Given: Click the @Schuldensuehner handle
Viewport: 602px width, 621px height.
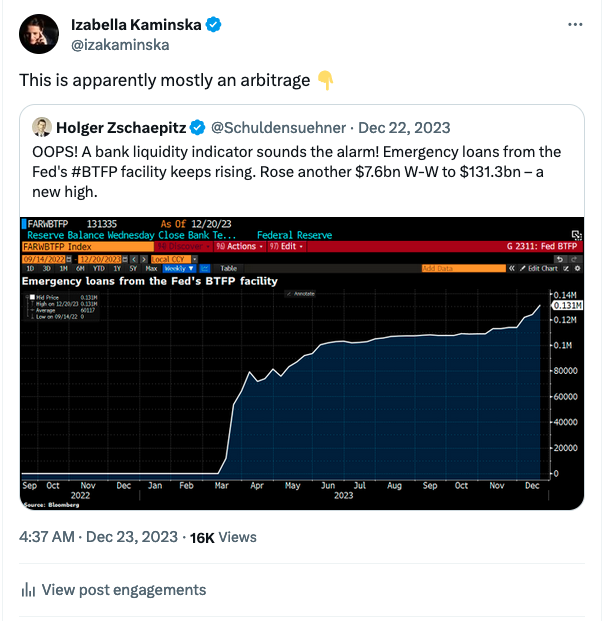Looking at the screenshot, I should click(278, 128).
